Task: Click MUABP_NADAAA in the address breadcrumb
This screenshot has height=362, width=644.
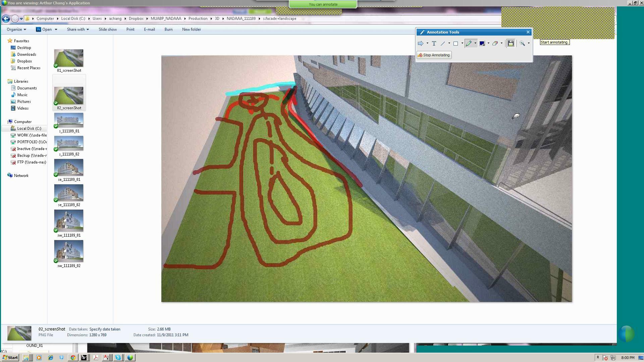Action: pyautogui.click(x=166, y=19)
